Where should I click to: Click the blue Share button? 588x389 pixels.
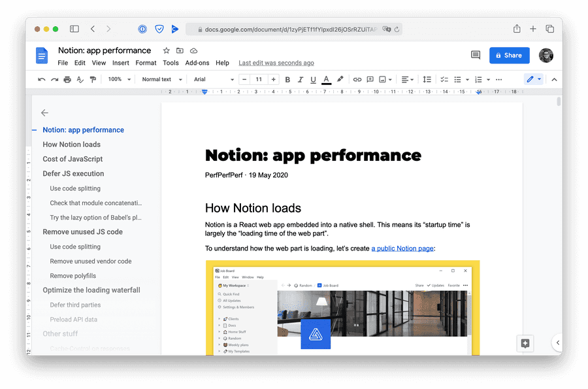pyautogui.click(x=509, y=56)
